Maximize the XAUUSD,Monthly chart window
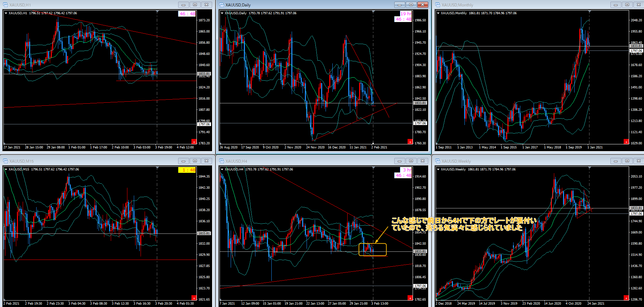Viewport: 644px width, 307px height. point(627,5)
